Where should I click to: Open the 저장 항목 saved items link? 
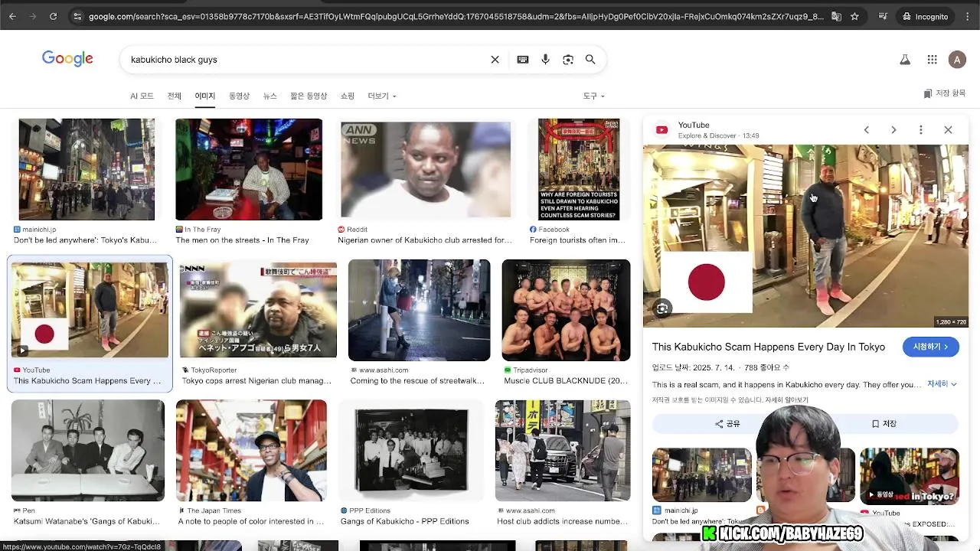tap(945, 93)
